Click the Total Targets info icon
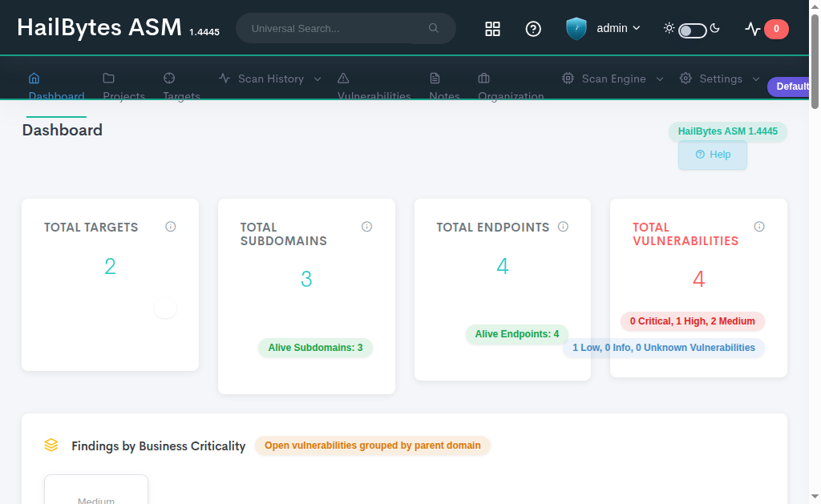This screenshot has height=504, width=821. tap(171, 227)
